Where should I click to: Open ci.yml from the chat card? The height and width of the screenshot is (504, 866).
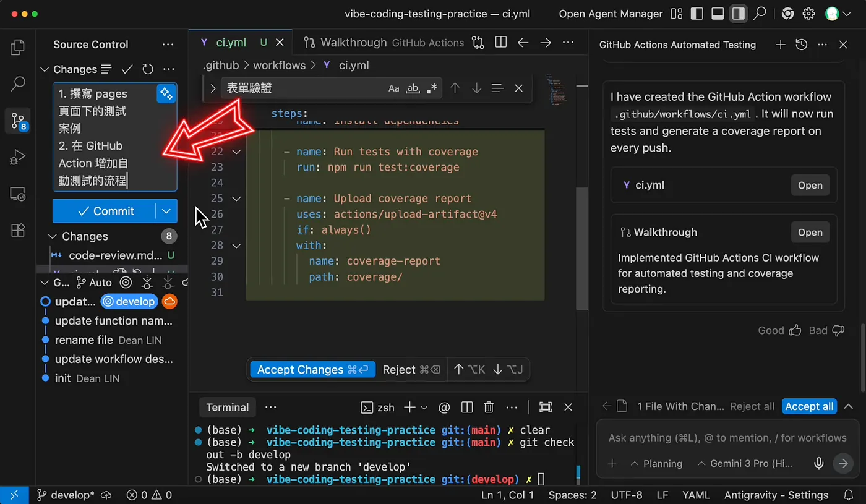point(810,185)
